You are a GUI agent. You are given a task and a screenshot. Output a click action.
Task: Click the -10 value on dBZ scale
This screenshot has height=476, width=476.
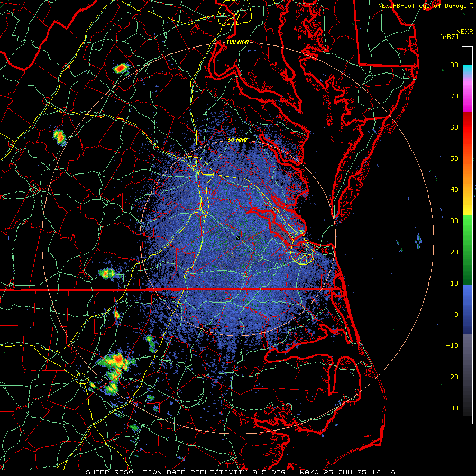click(x=452, y=346)
